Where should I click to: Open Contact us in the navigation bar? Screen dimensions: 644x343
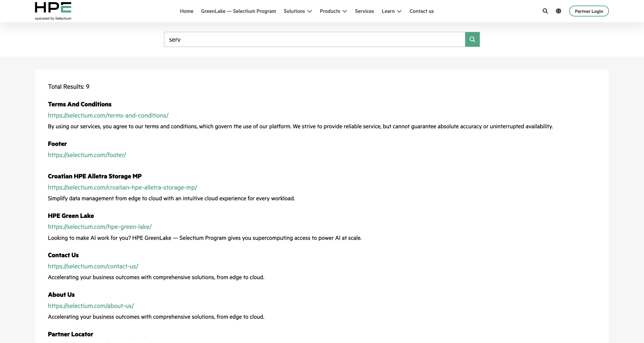point(422,11)
